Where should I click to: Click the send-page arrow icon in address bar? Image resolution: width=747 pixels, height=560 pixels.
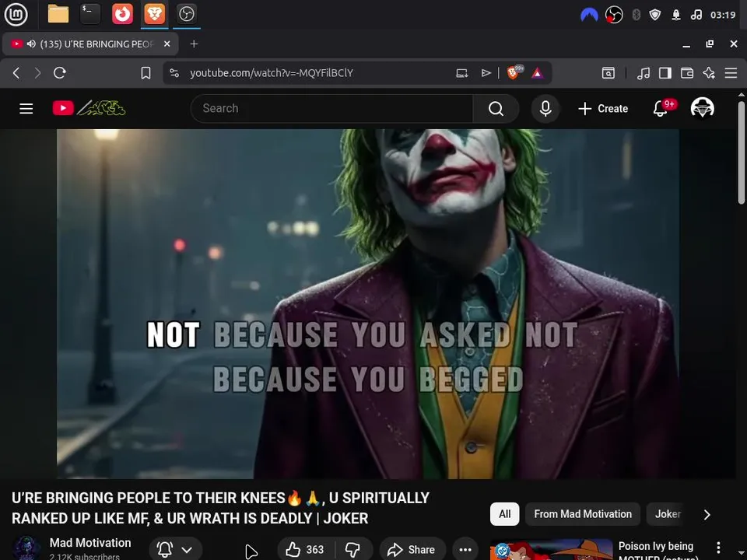486,73
